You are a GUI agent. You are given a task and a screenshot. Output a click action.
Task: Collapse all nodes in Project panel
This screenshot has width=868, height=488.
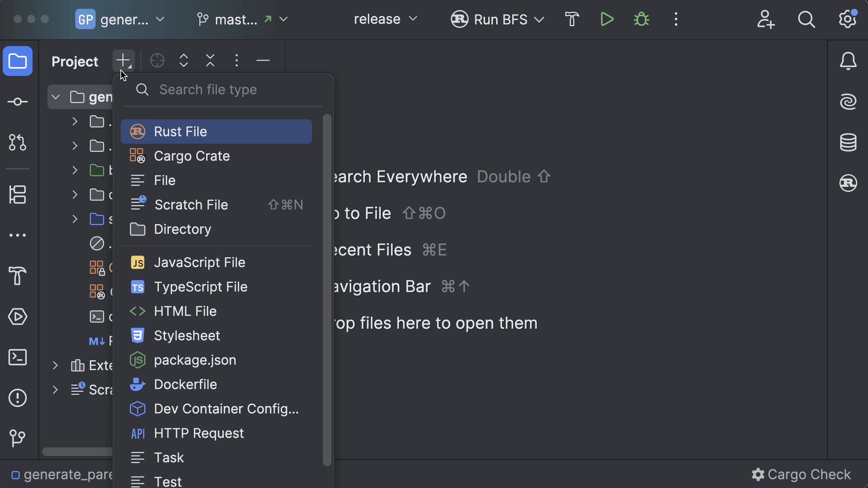pyautogui.click(x=210, y=61)
